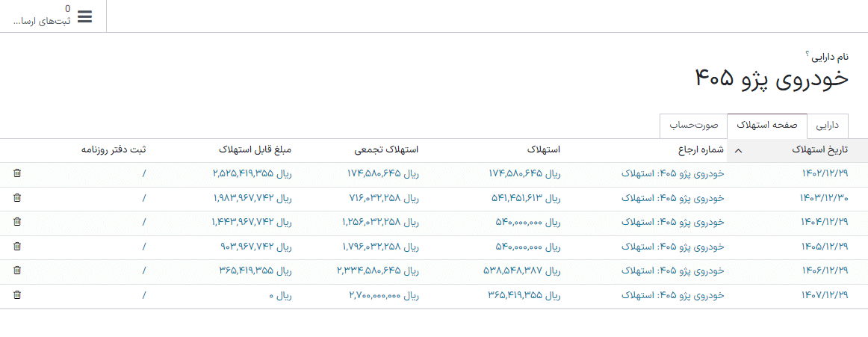
Task: Click the hamburger icon for posted entries
Action: coord(85,16)
